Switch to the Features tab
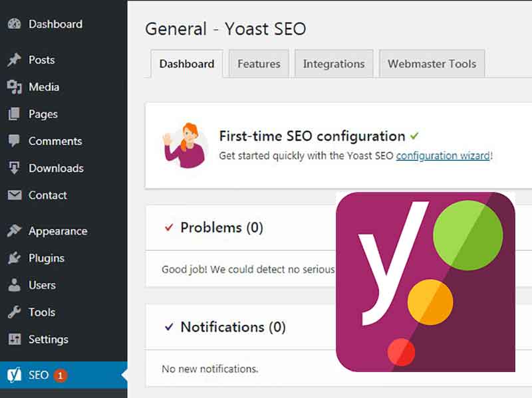 coord(259,64)
